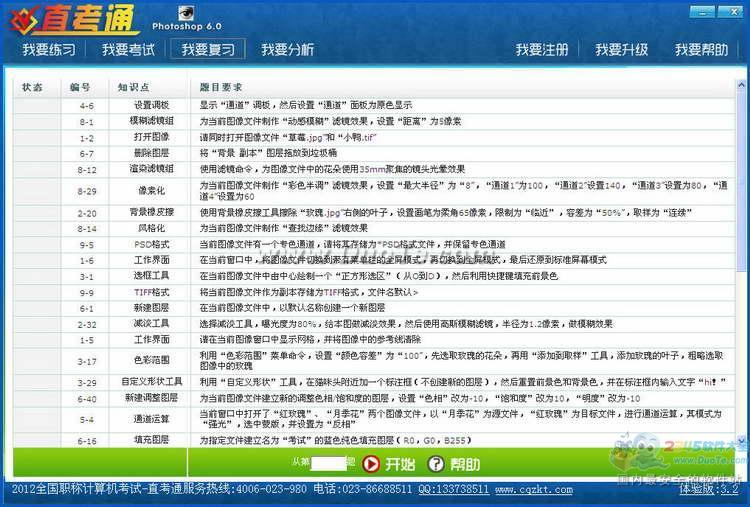The width and height of the screenshot is (750, 507).
Task: Sort by the 编号 column header
Action: pos(80,87)
